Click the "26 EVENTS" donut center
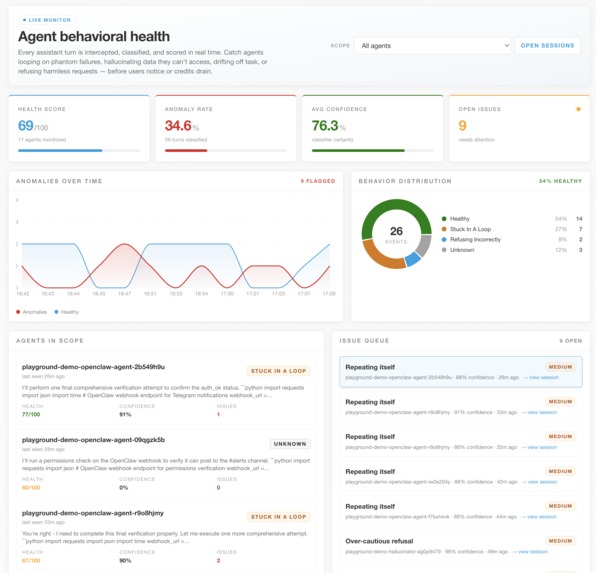The height and width of the screenshot is (573, 596). click(x=396, y=235)
